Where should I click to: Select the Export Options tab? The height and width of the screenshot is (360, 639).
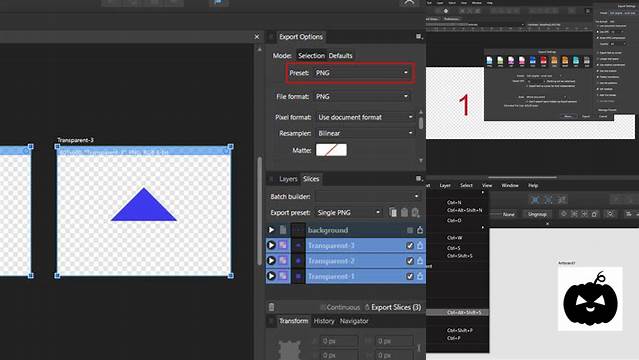[301, 37]
